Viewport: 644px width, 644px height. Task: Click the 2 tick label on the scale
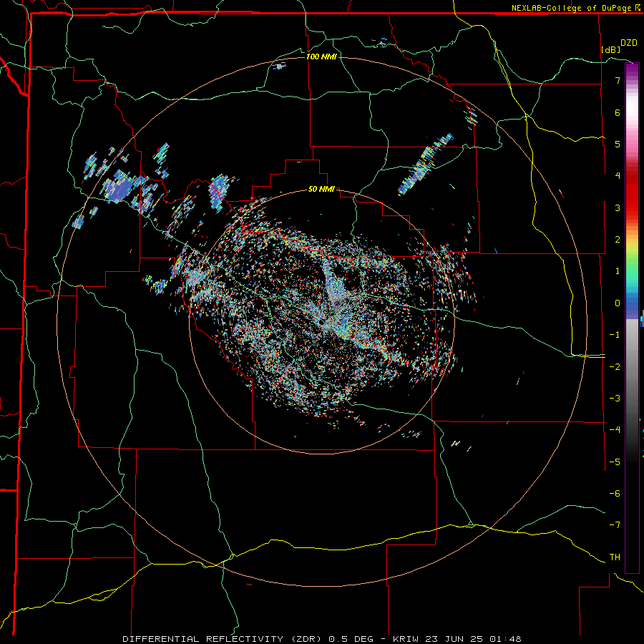tap(618, 239)
